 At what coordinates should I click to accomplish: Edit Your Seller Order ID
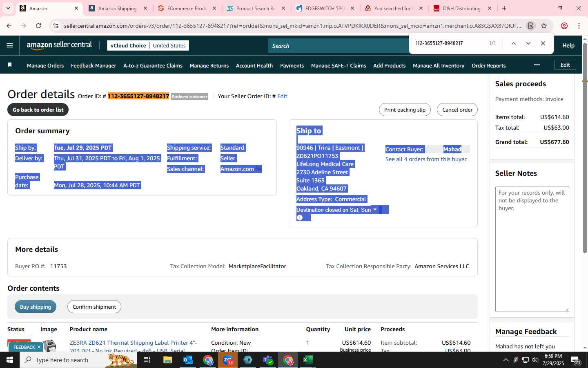point(282,96)
